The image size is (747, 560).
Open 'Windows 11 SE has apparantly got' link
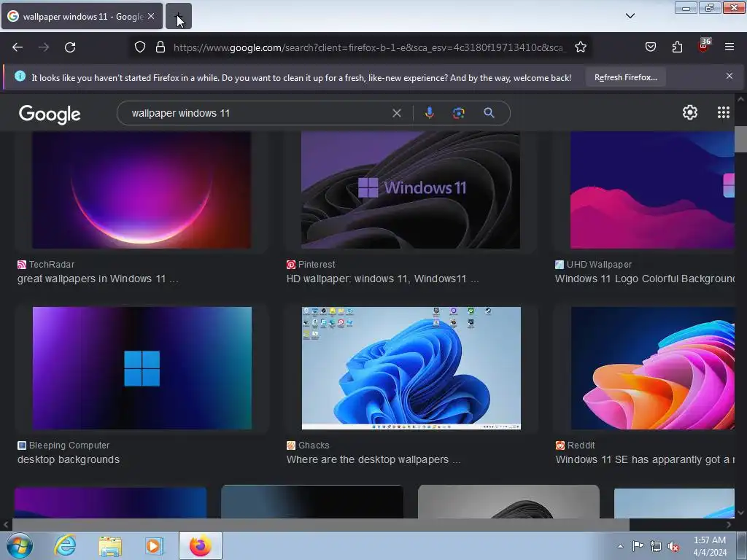click(645, 459)
